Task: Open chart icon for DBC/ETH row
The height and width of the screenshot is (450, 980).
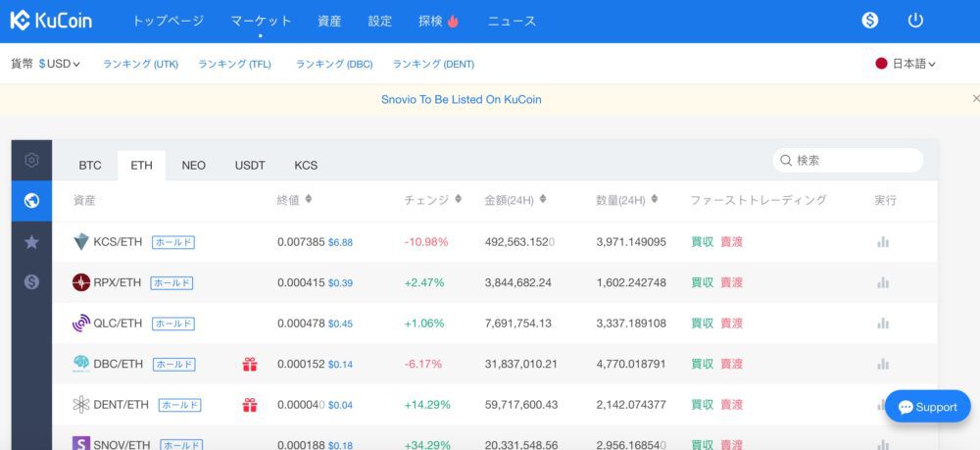Action: coord(883,364)
